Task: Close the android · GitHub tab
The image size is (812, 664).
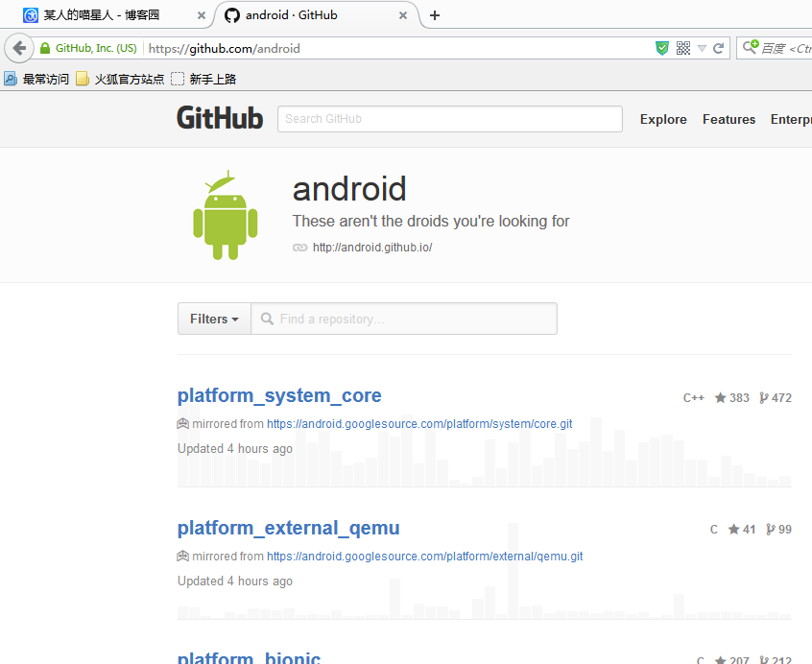Action: click(x=403, y=15)
